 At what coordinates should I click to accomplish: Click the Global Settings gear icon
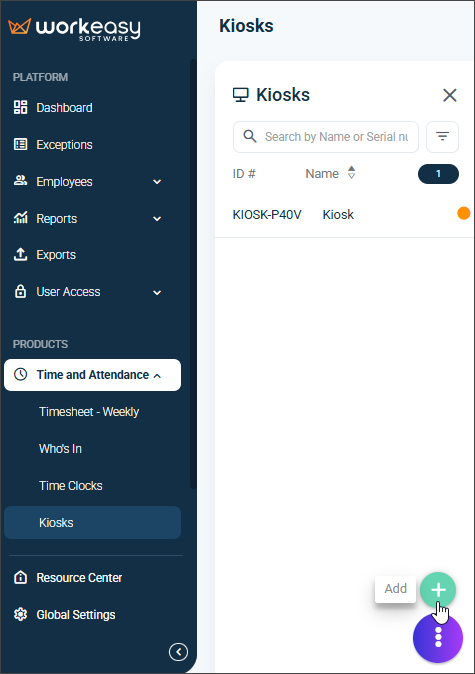tap(20, 615)
